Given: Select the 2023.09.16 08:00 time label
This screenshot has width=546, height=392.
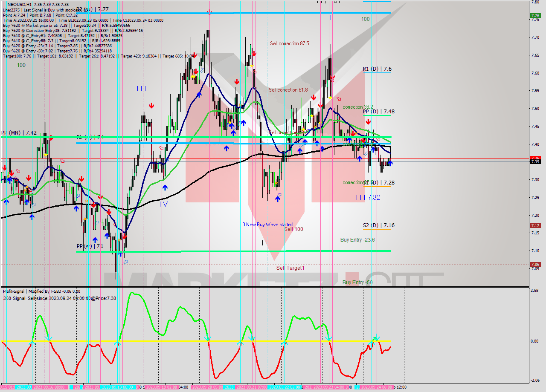Looking at the screenshot, I should 49,387.
